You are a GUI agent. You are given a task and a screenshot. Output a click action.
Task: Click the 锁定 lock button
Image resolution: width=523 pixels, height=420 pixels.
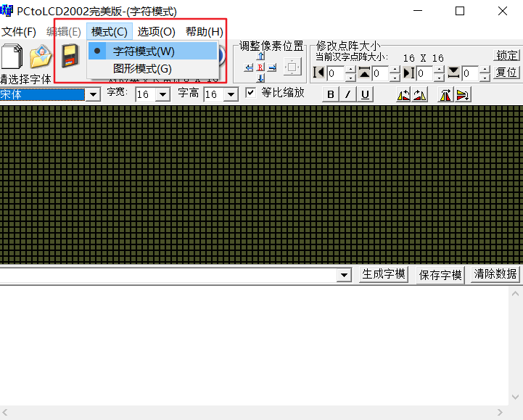pyautogui.click(x=506, y=56)
